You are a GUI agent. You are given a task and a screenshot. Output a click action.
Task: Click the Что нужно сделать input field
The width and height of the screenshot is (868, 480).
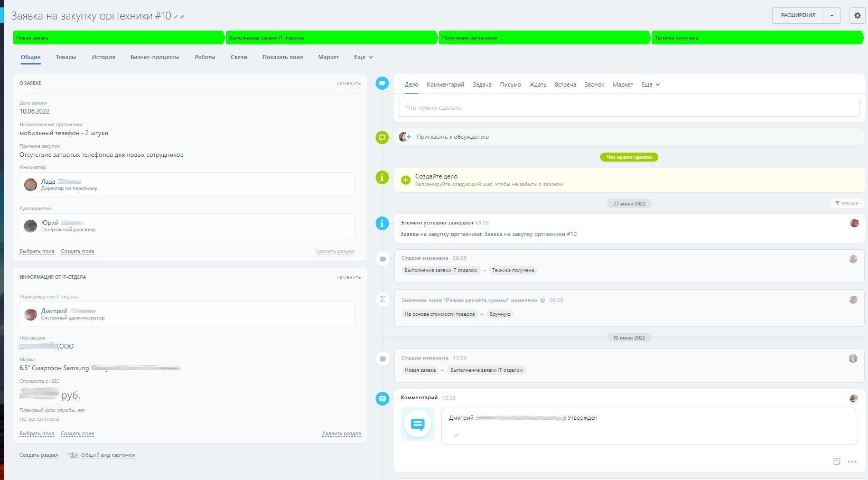[629, 108]
